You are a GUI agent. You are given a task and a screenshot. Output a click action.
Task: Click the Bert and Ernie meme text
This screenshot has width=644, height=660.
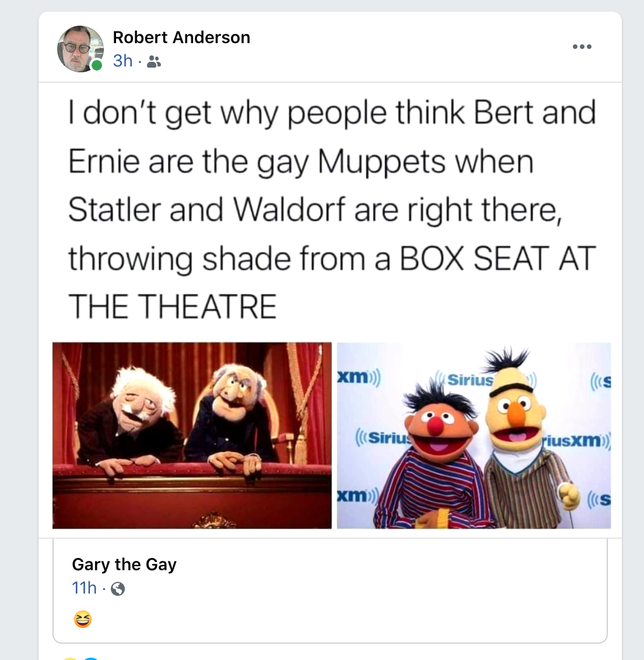pos(332,209)
